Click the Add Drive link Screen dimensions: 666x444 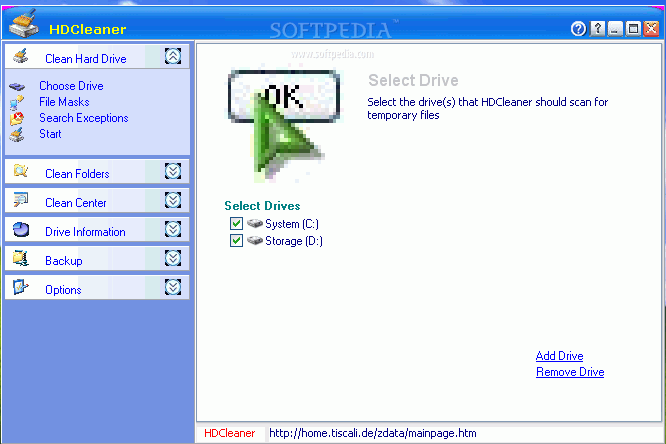(559, 356)
